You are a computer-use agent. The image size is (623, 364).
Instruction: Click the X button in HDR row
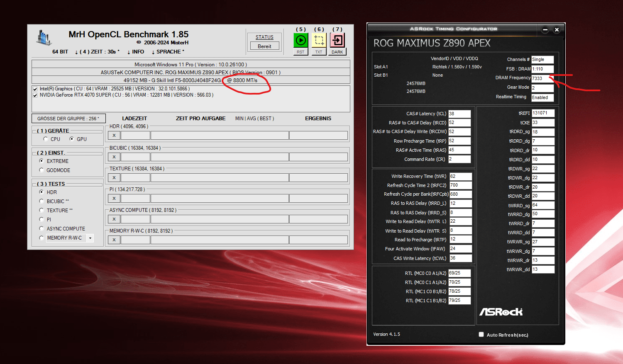[114, 135]
